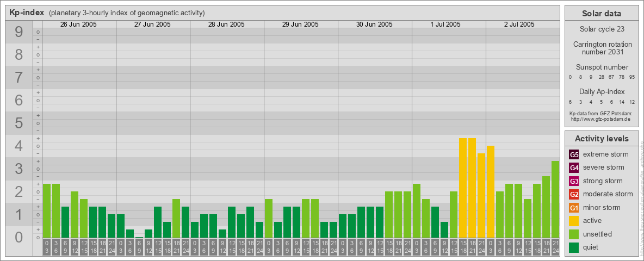This screenshot has width=644, height=261.
Task: Click the Carrington rotation number 2031 text
Action: (x=603, y=48)
